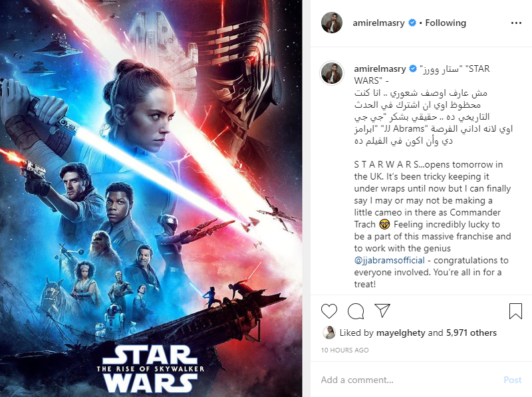Open comments via the speech bubble icon

click(x=356, y=311)
